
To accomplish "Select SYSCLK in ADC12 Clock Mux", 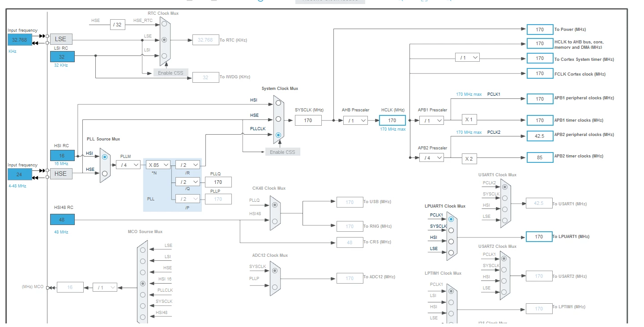I will pyautogui.click(x=275, y=270).
